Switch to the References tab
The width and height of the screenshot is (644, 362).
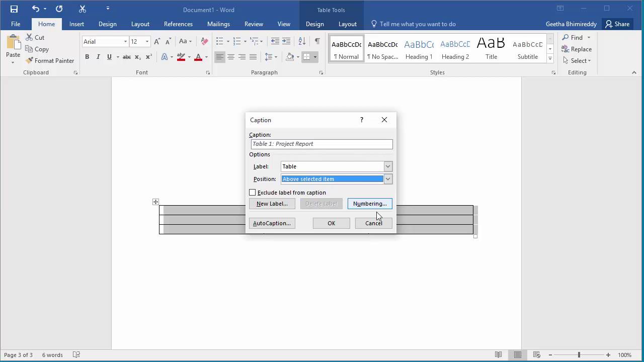click(x=178, y=24)
